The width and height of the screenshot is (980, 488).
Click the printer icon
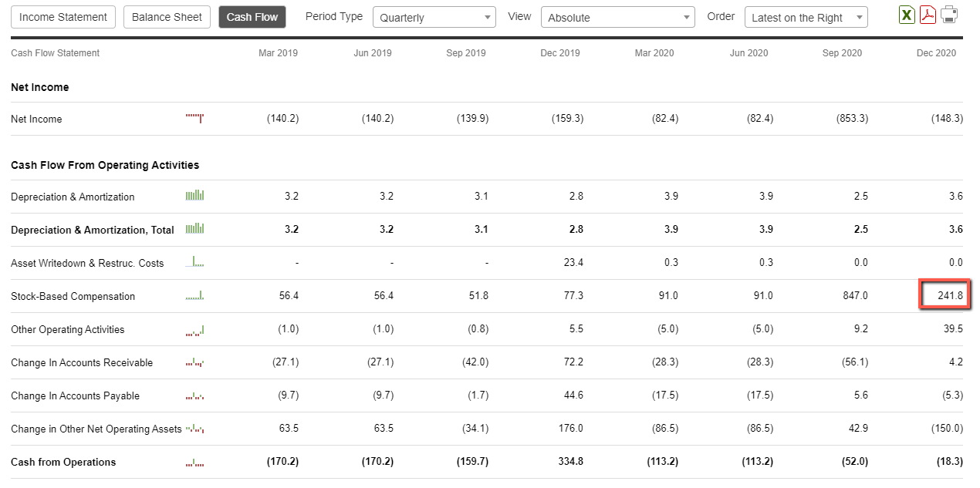click(949, 15)
